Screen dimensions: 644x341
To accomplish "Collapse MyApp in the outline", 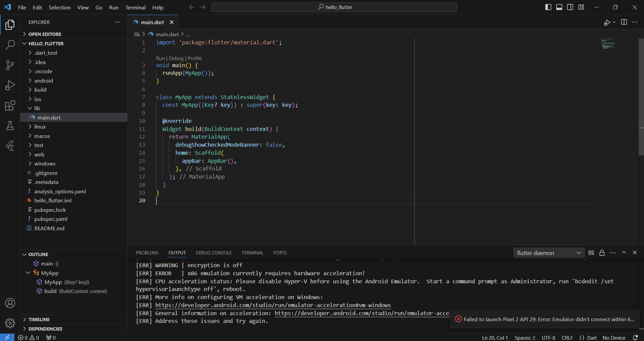I will coord(28,273).
